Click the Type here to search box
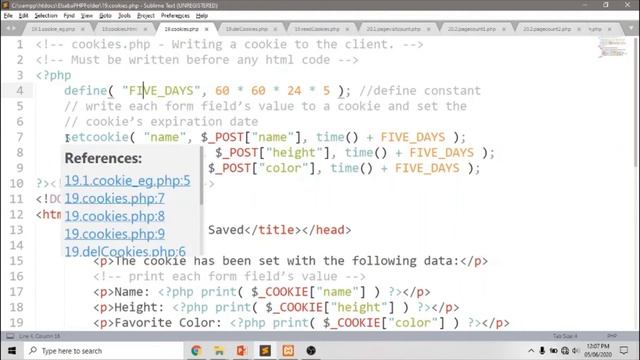 click(104, 351)
